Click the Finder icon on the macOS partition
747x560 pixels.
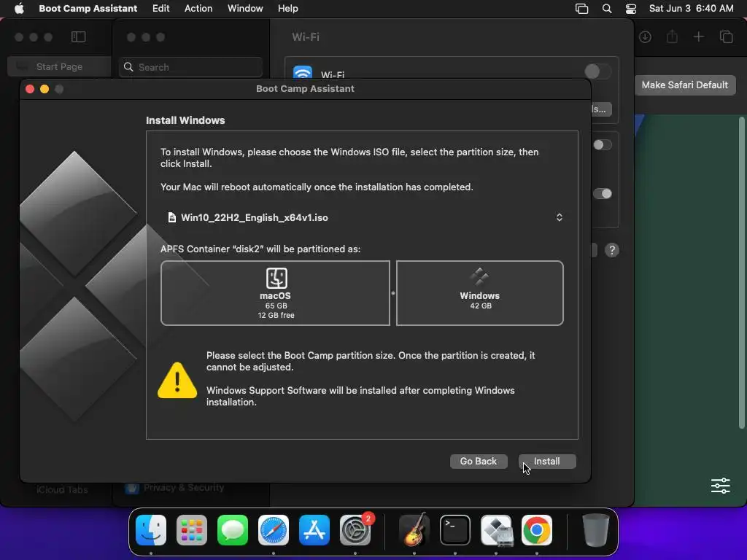pos(276,278)
